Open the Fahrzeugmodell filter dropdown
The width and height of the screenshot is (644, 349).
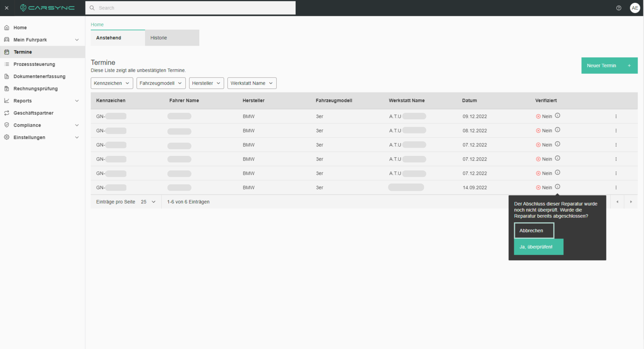[x=161, y=83]
